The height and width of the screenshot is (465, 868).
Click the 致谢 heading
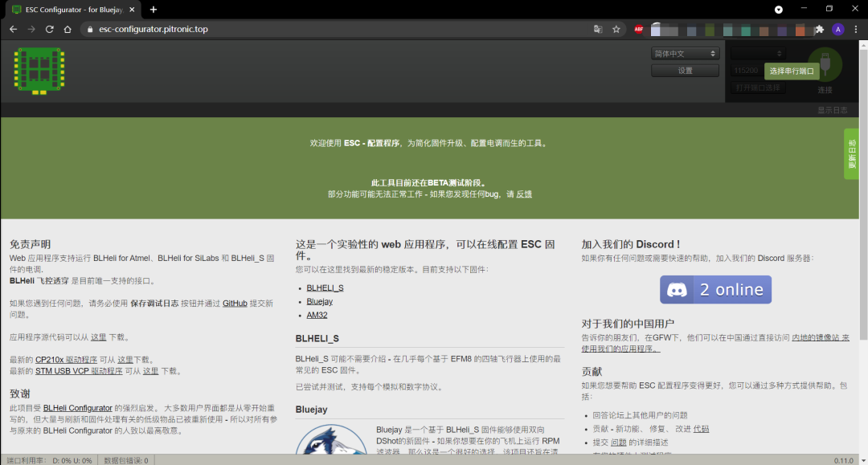tap(20, 394)
